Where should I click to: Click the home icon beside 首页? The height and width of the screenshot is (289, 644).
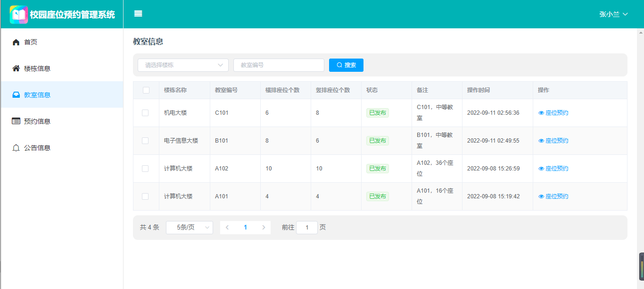point(16,42)
